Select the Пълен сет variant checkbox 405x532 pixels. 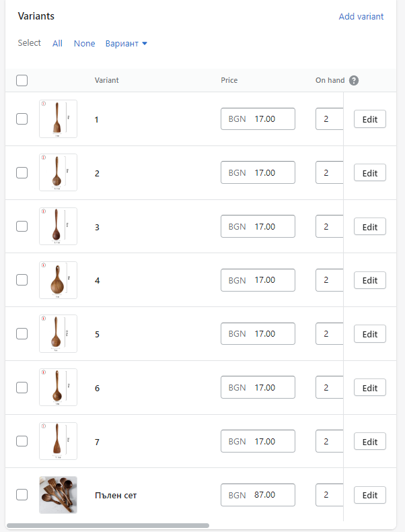click(22, 495)
